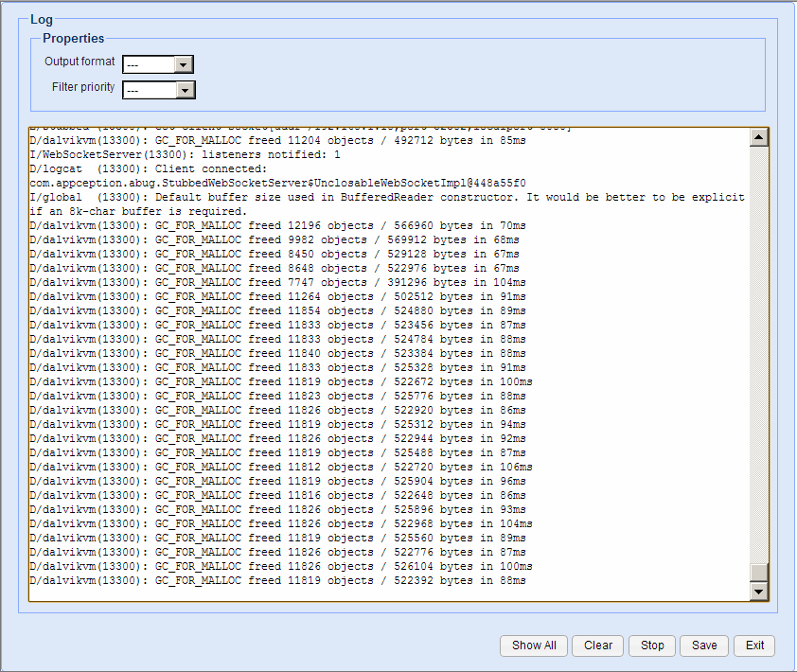Click the Filter priority label
The height and width of the screenshot is (672, 797).
click(x=83, y=87)
